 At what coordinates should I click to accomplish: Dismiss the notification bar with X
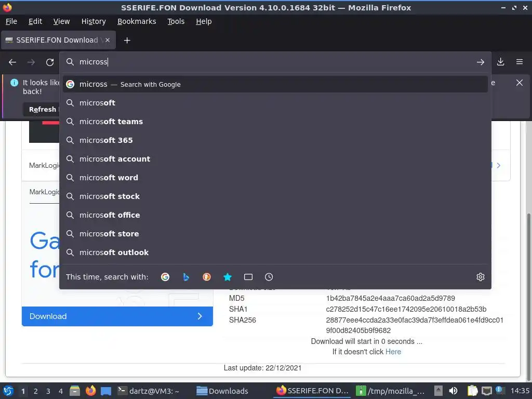[519, 83]
